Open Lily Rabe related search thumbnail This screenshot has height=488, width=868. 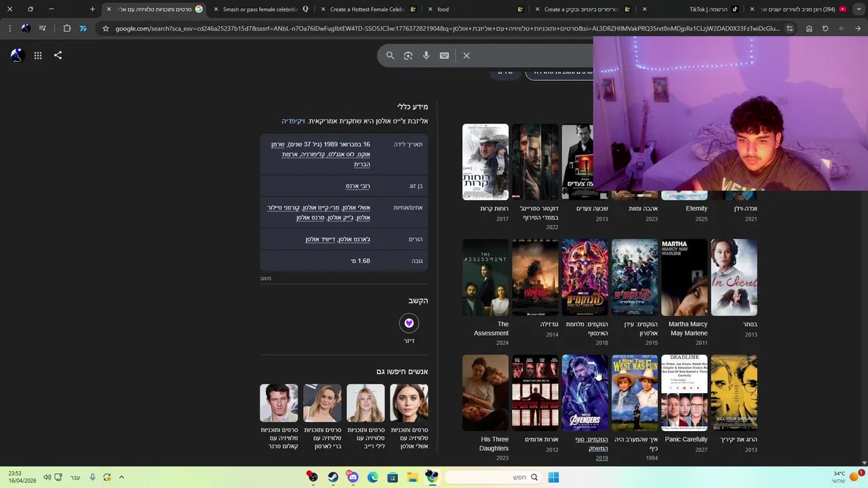point(366,403)
